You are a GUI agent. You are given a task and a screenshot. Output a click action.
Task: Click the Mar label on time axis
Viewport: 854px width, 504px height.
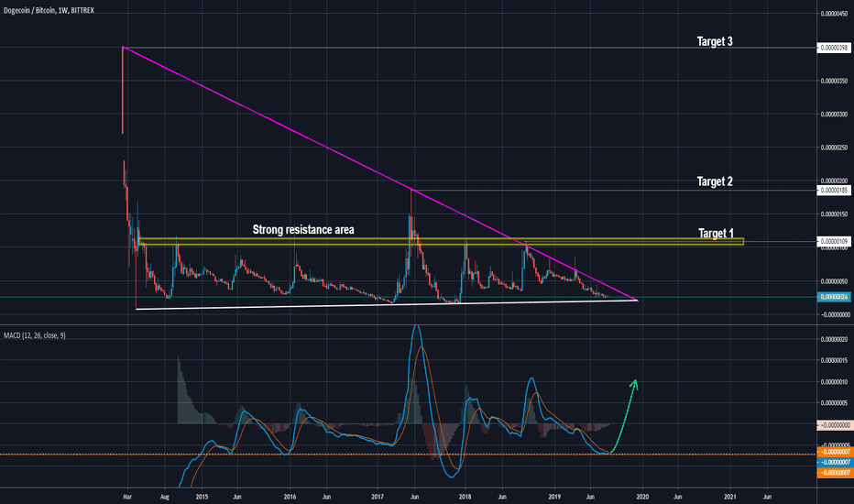click(127, 497)
